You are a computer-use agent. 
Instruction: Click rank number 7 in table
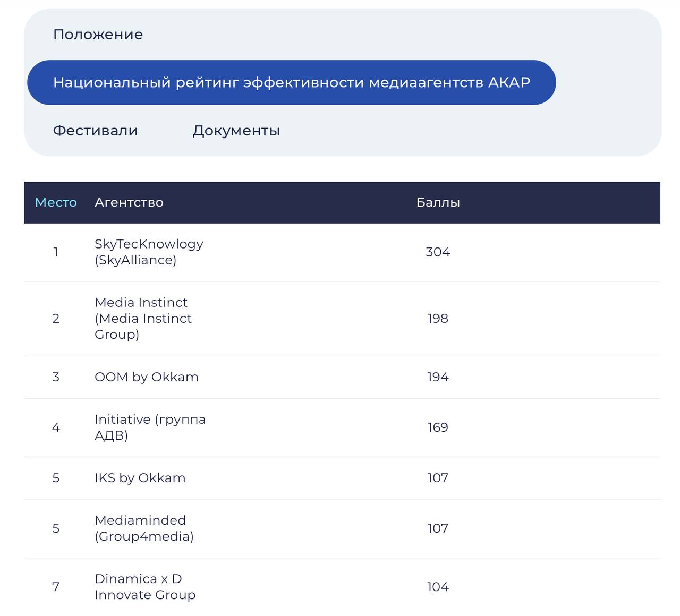56,586
